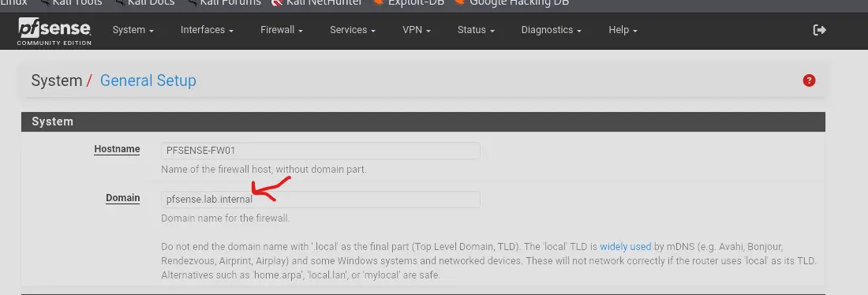
Task: Click the System breadcrumb text
Action: pyautogui.click(x=57, y=80)
